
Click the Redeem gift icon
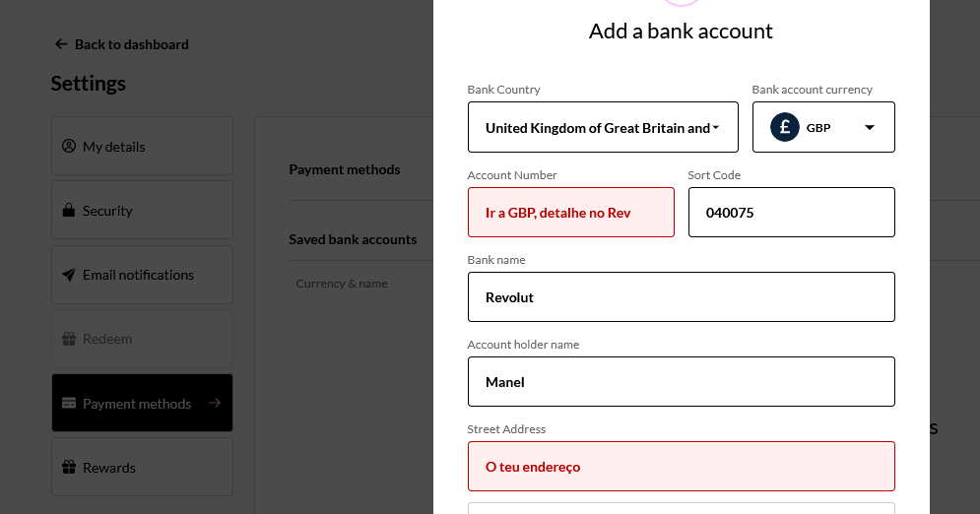coord(69,339)
